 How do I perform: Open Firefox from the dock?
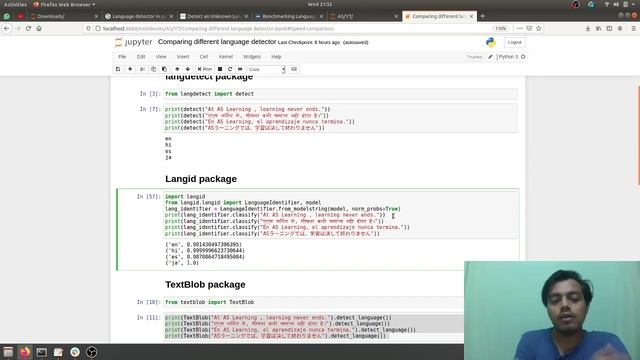(25, 352)
